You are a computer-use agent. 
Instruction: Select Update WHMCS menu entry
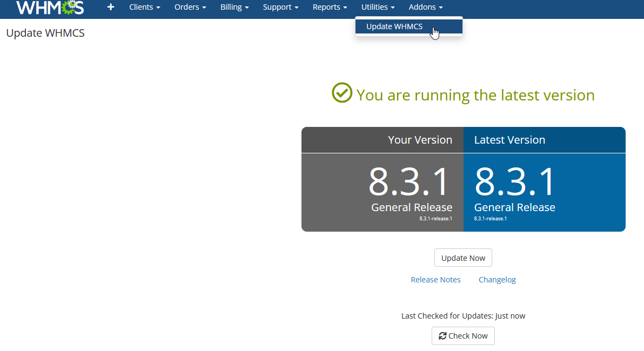(x=408, y=26)
